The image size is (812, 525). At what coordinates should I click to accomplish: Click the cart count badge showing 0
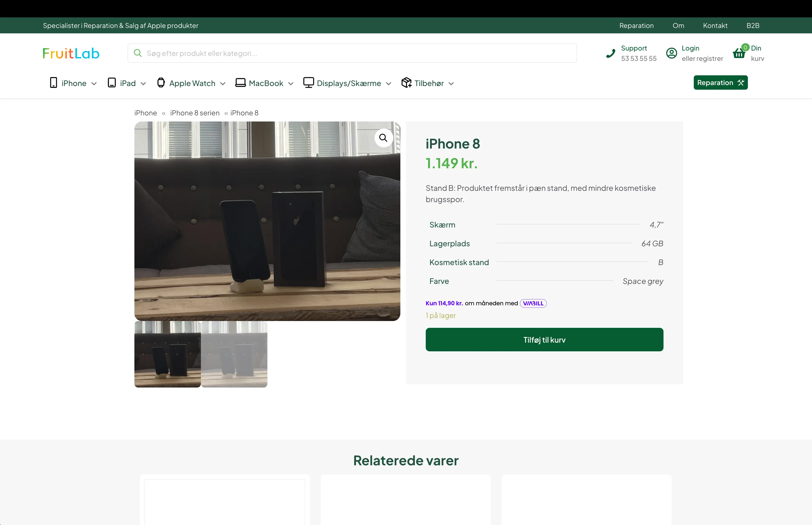(745, 47)
